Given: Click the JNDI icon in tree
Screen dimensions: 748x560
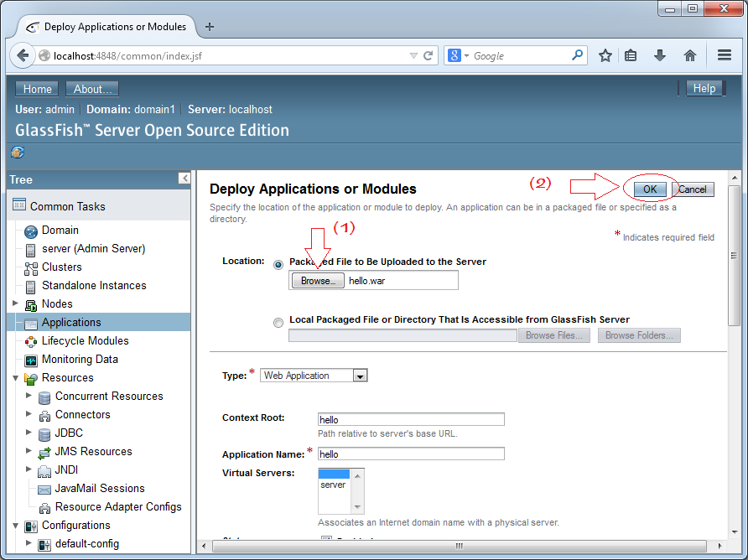Looking at the screenshot, I should (x=44, y=471).
